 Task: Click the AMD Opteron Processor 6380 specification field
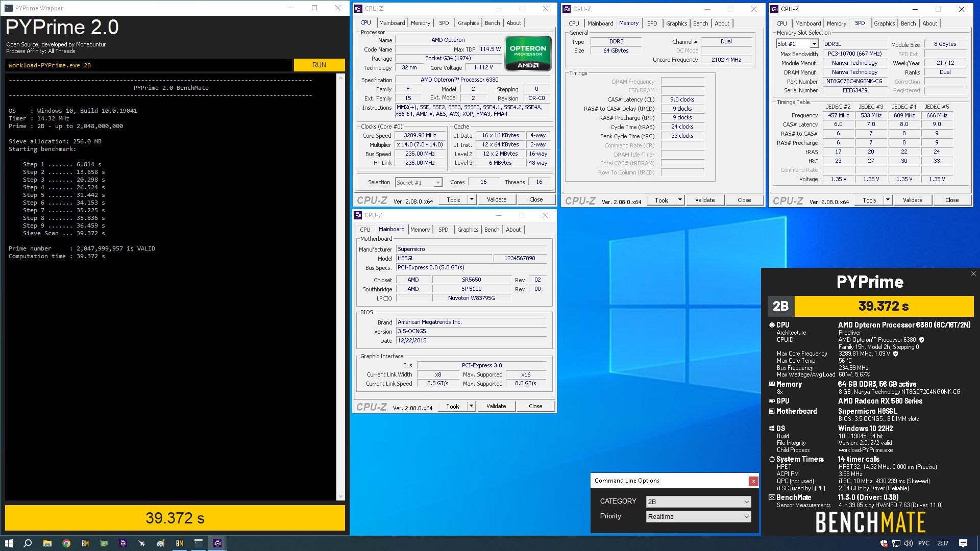(472, 80)
